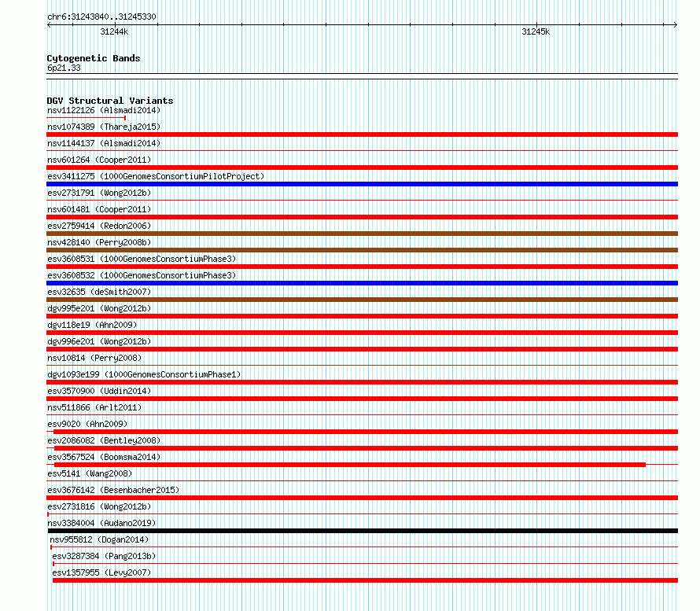
Task: Click the esv9020 (Ahn2009) label
Action: (x=87, y=424)
